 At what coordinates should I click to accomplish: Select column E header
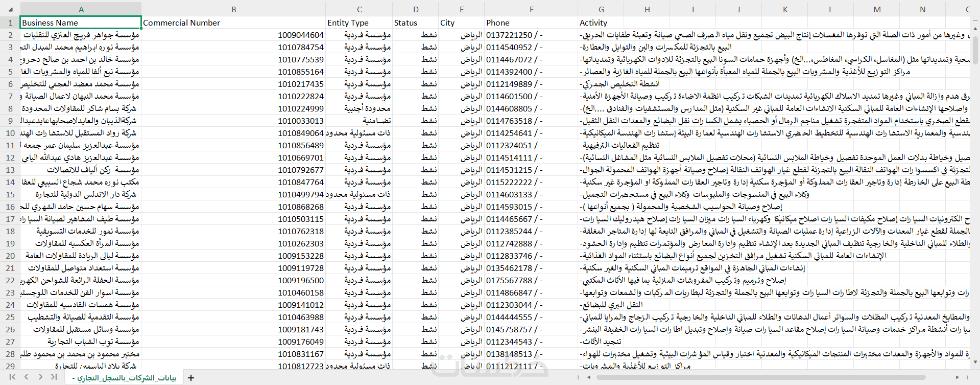coord(462,9)
